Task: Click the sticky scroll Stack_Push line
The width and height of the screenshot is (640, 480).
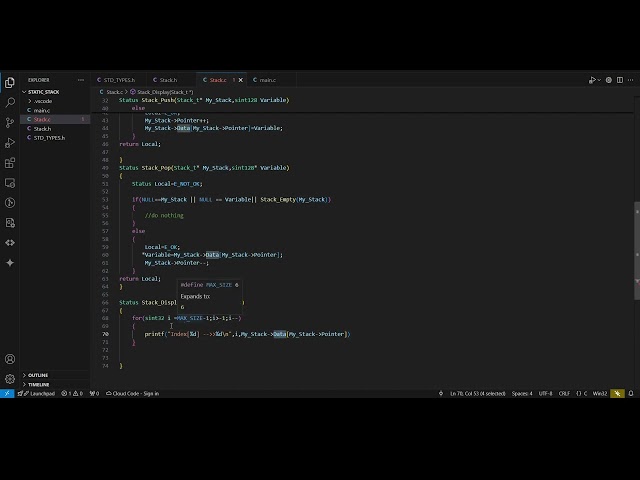Action: (x=204, y=100)
